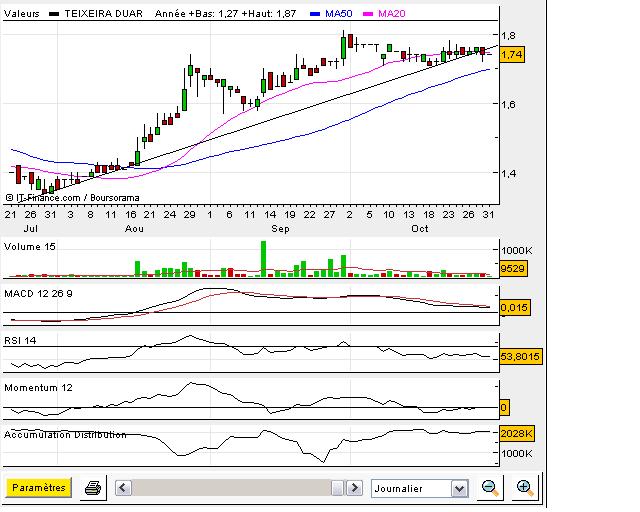640x512 pixels.
Task: Click the 9529 volume value tag
Action: [x=513, y=269]
